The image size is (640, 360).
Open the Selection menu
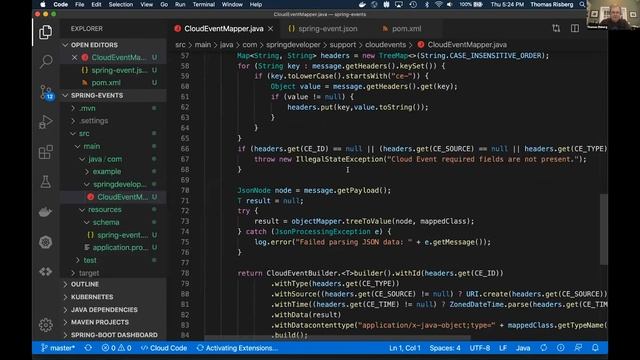(x=120, y=4)
